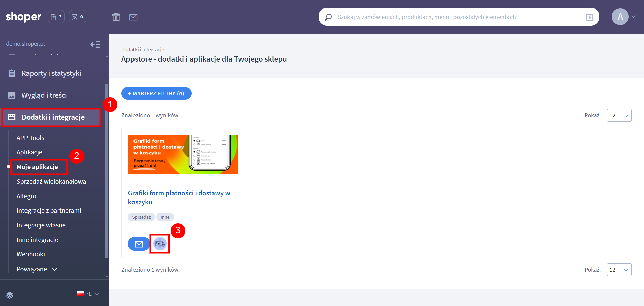The height and width of the screenshot is (306, 644).
Task: Click the document counter icon showing 3
Action: point(56,17)
